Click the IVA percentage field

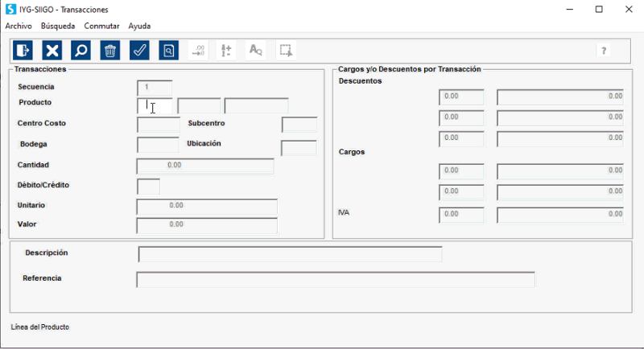[461, 215]
